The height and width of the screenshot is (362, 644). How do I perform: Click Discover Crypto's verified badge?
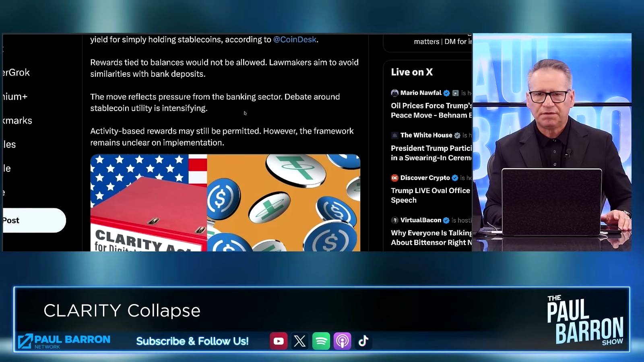click(455, 178)
